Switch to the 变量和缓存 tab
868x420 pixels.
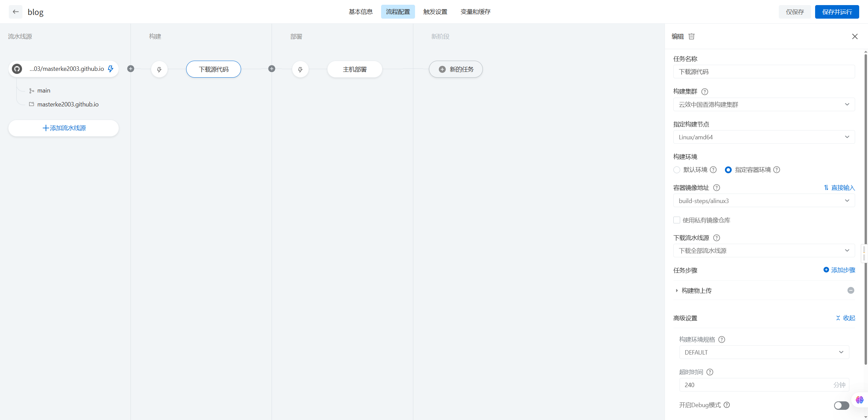tap(475, 12)
